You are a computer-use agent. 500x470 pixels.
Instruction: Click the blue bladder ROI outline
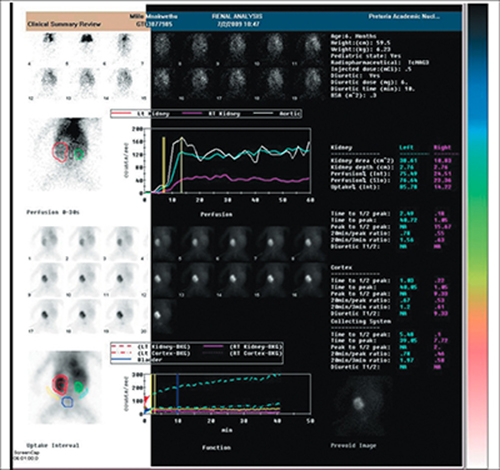(x=67, y=402)
